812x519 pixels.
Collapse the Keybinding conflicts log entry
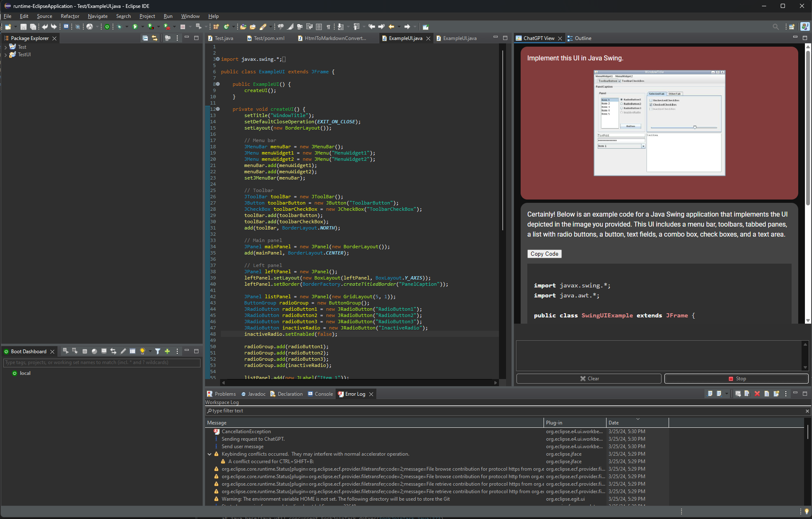point(210,454)
